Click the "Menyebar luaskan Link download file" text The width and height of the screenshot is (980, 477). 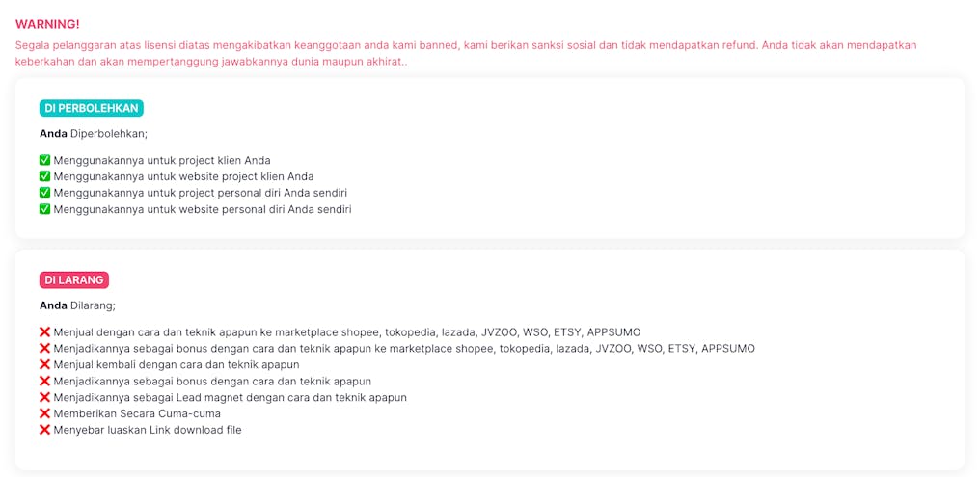pyautogui.click(x=148, y=430)
